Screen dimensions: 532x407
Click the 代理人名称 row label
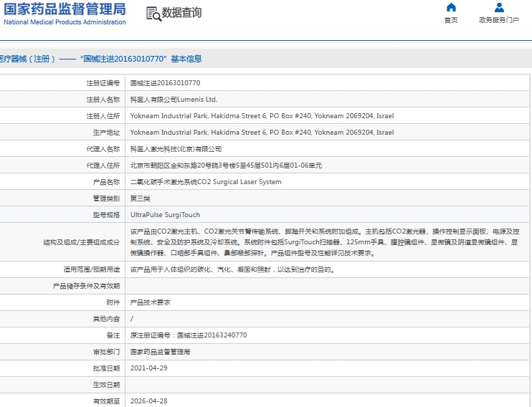coord(103,149)
